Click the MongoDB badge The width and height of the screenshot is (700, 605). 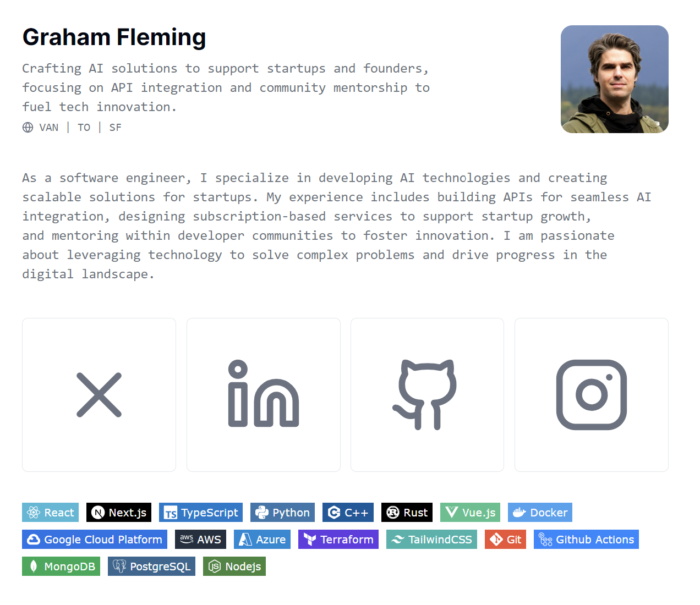(x=61, y=566)
